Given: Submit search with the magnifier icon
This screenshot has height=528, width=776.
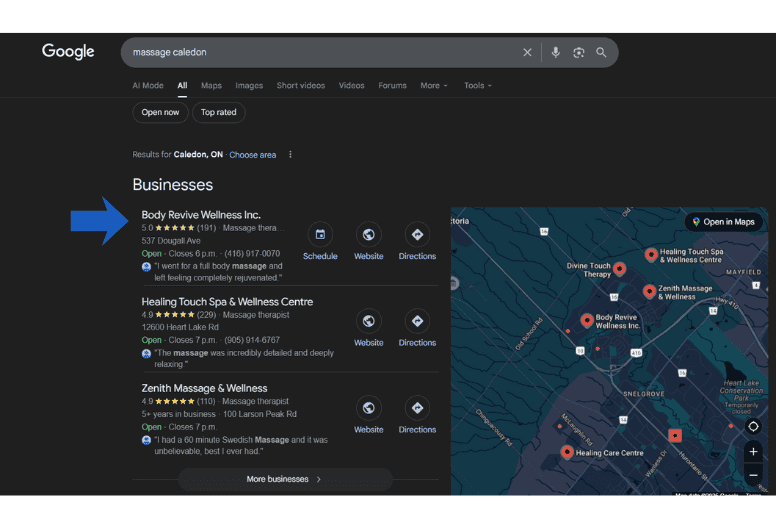Looking at the screenshot, I should [x=601, y=52].
